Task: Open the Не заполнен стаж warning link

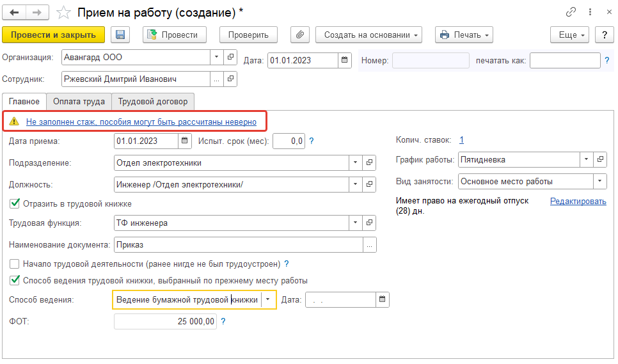Action: [x=141, y=122]
